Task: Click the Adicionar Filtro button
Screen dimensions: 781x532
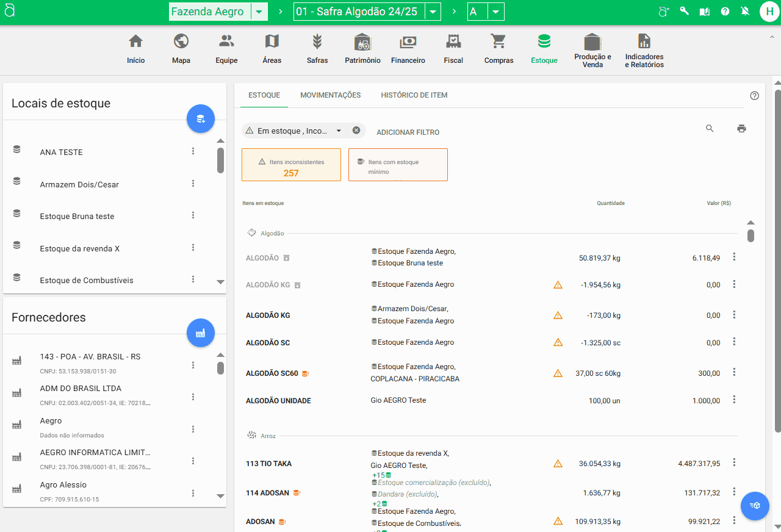Action: click(x=408, y=132)
